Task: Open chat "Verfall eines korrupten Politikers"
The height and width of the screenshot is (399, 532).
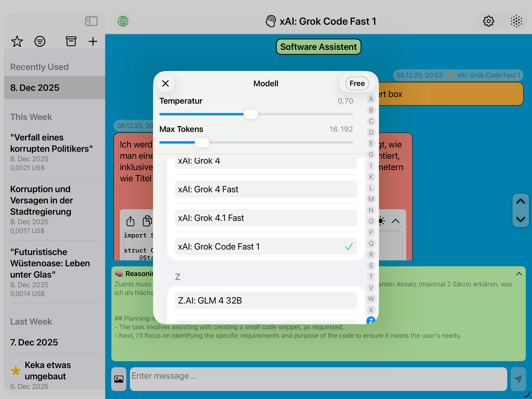Action: [55, 152]
